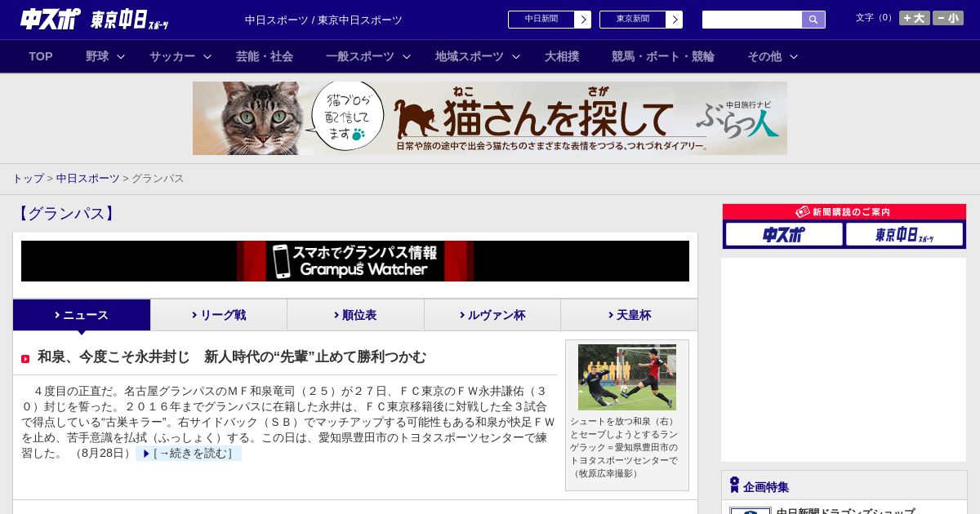The width and height of the screenshot is (980, 514).
Task: Click 新聞購読のご案内 newspaper icon
Action: [803, 211]
